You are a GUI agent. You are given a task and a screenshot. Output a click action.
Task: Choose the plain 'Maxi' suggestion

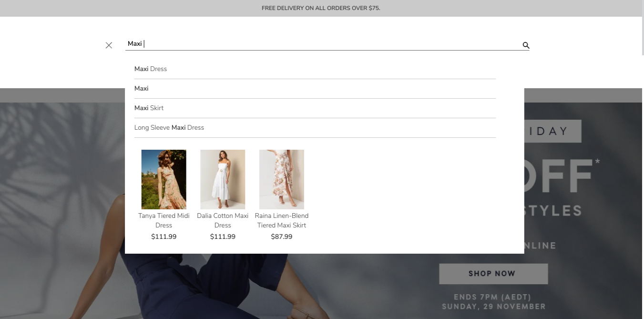click(x=315, y=89)
